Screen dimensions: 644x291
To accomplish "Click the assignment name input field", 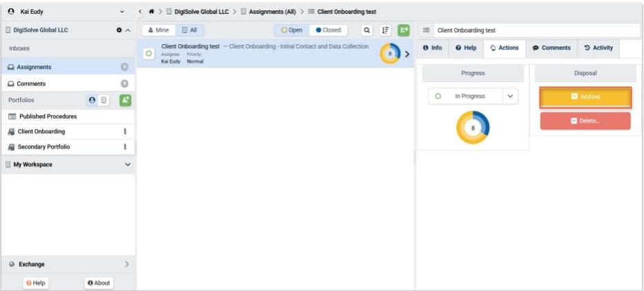I will (537, 30).
